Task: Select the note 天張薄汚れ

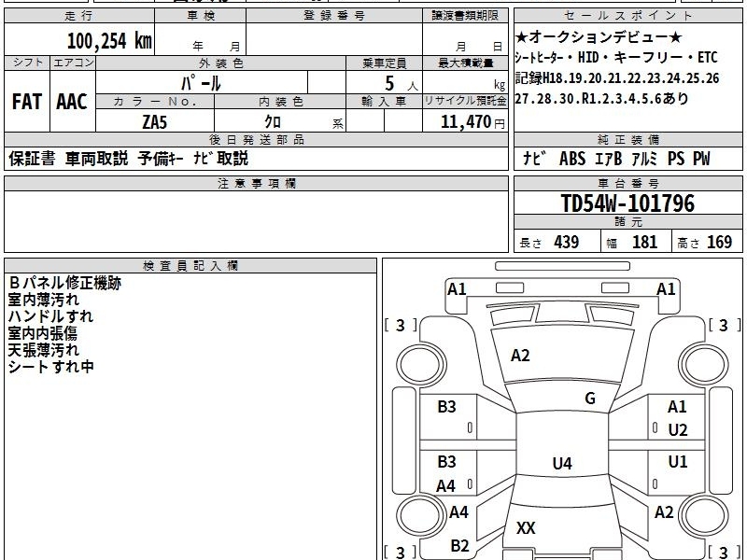Action: click(x=43, y=350)
